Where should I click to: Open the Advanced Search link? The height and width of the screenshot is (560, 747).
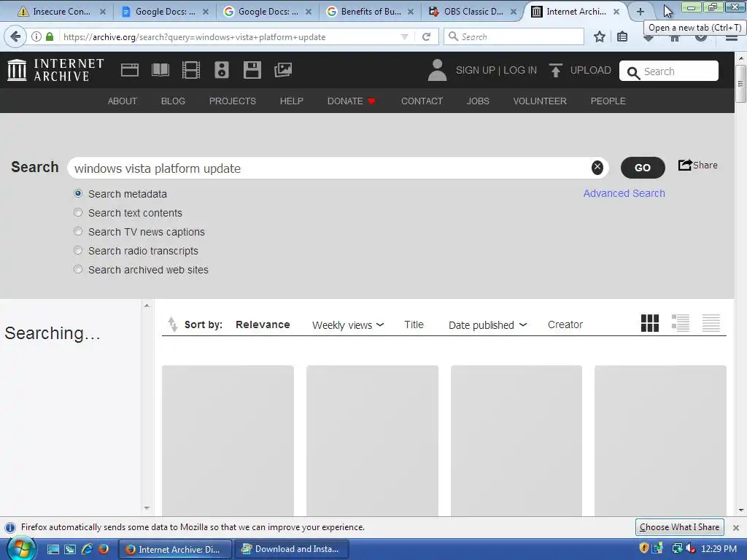(x=624, y=193)
